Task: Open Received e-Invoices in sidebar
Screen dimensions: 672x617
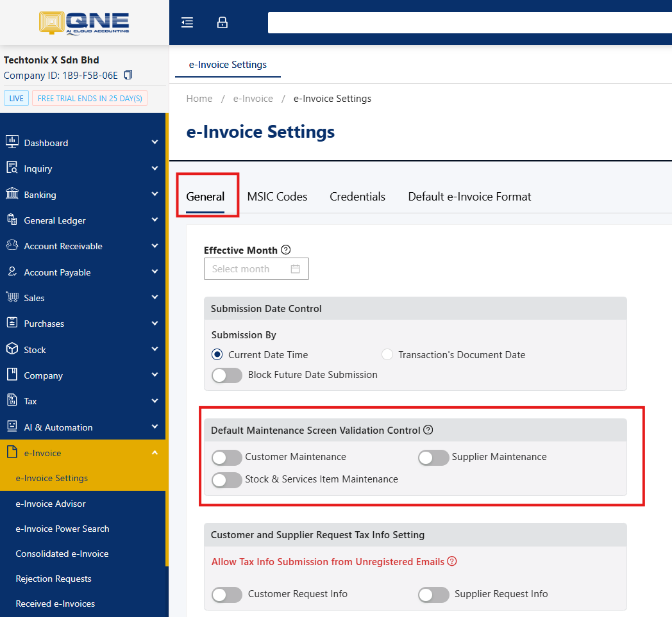Action: [55, 604]
